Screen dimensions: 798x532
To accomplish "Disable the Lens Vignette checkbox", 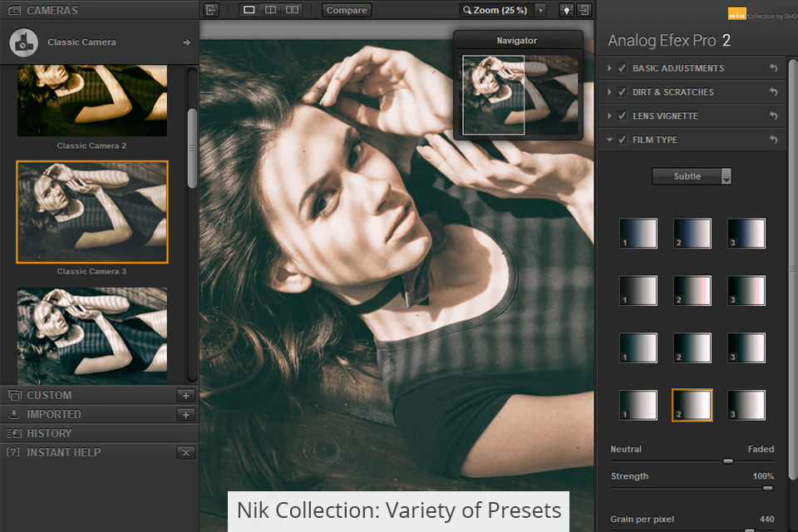I will [622, 116].
